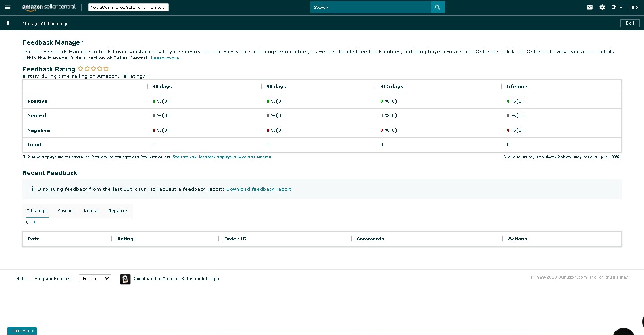Open the English language select in the footer
Image resolution: width=644 pixels, height=335 pixels.
[95, 278]
